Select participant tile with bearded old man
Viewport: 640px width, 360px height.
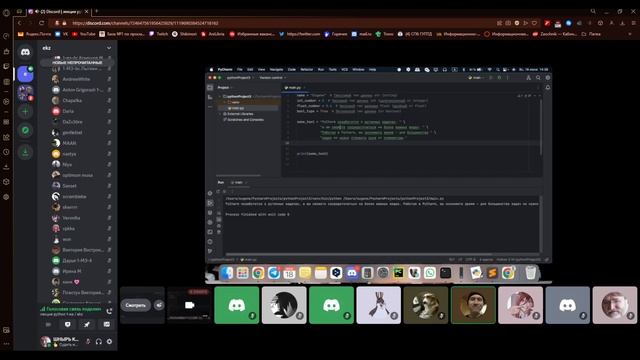point(615,305)
